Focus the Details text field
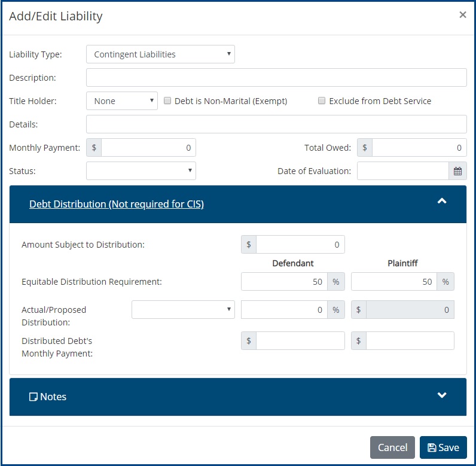476x466 pixels. point(276,124)
